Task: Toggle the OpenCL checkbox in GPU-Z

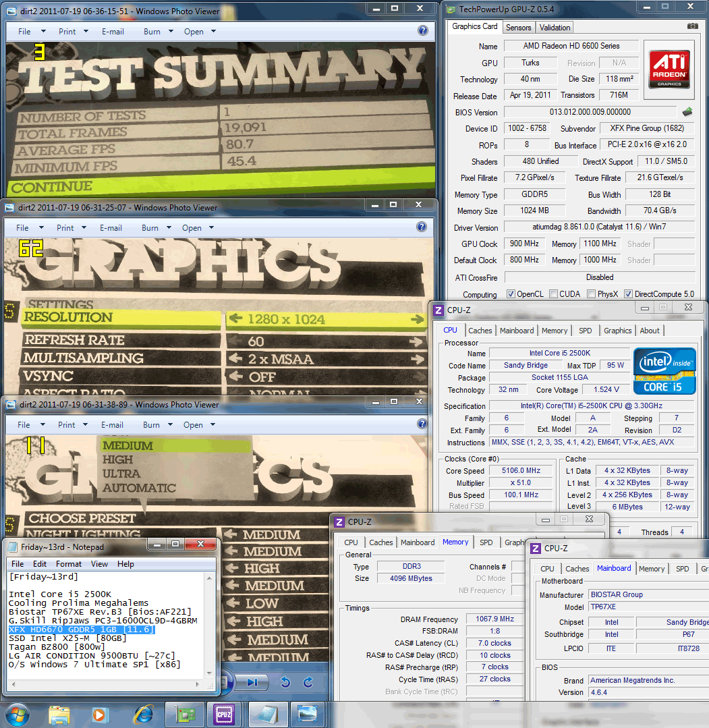Action: (511, 294)
